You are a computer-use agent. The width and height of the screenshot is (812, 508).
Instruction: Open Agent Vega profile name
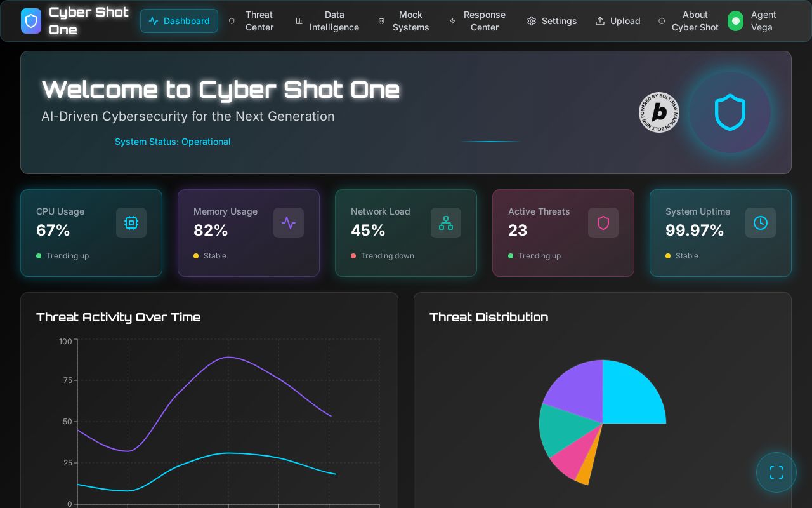pyautogui.click(x=764, y=21)
